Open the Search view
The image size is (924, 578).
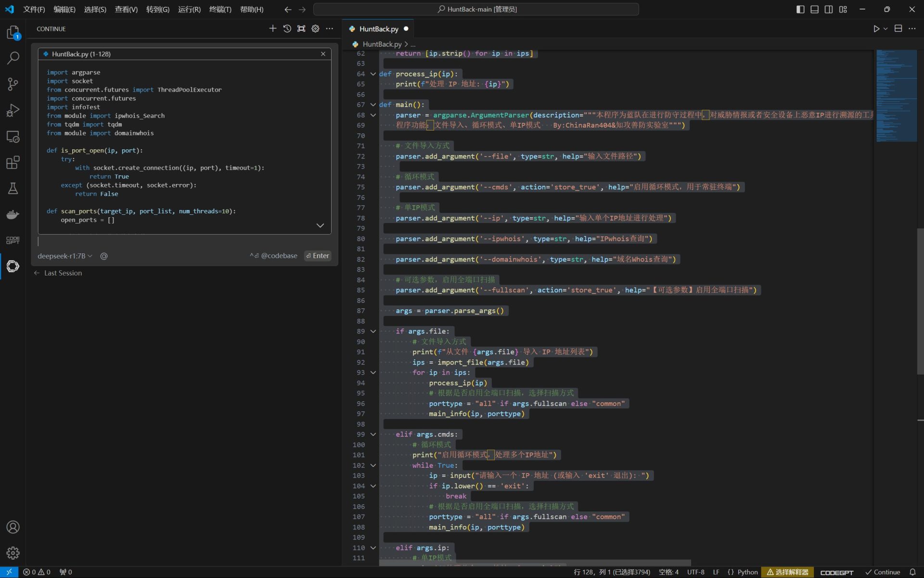[x=13, y=58]
